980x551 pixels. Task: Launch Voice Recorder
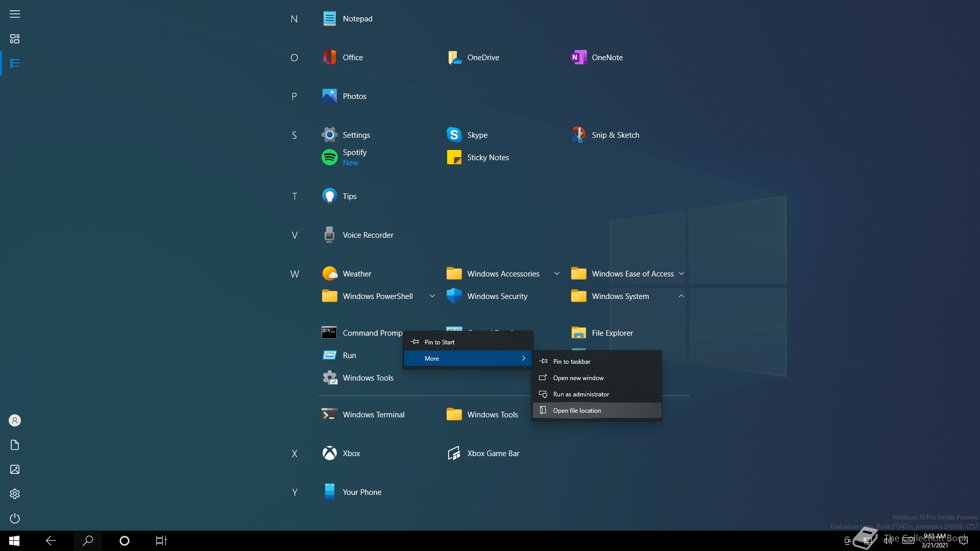pos(358,235)
